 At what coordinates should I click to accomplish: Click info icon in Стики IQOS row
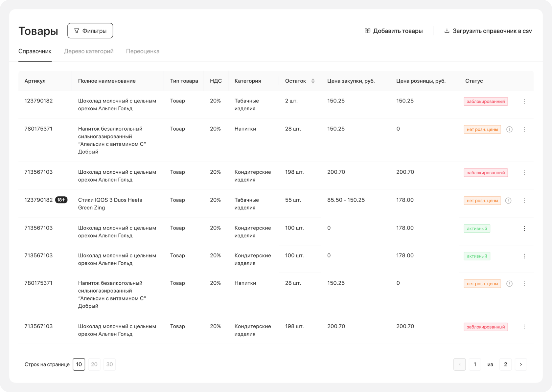[508, 201]
